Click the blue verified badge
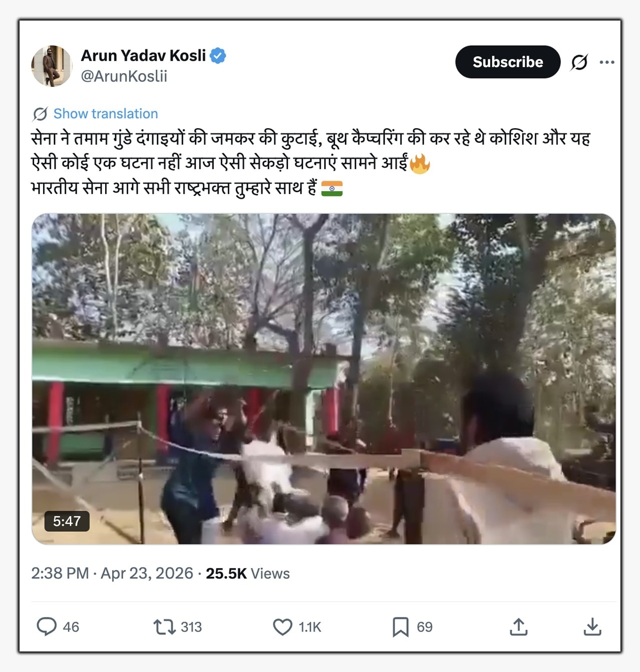This screenshot has height=672, width=640. coord(218,56)
